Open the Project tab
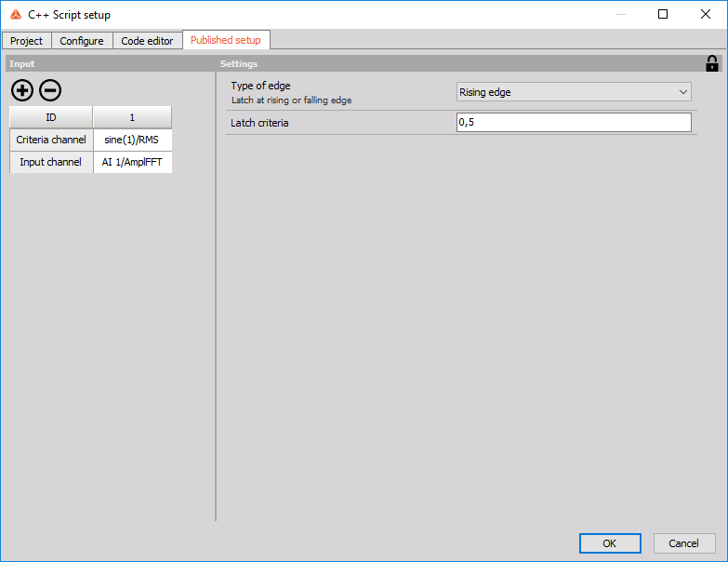 click(x=26, y=41)
